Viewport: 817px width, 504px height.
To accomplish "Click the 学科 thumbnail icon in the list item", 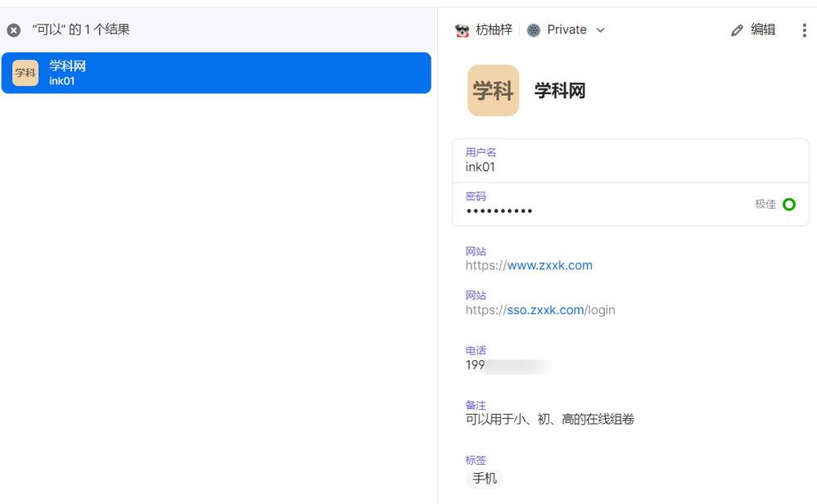I will coord(25,73).
